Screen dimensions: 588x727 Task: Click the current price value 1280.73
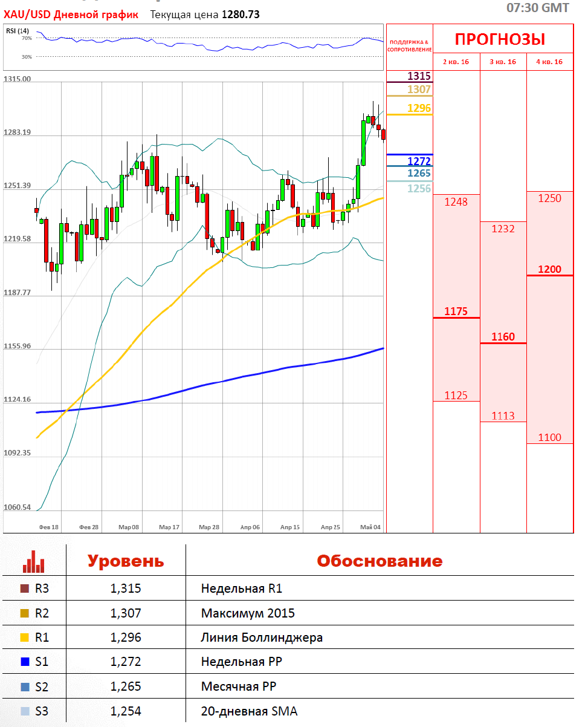[241, 14]
